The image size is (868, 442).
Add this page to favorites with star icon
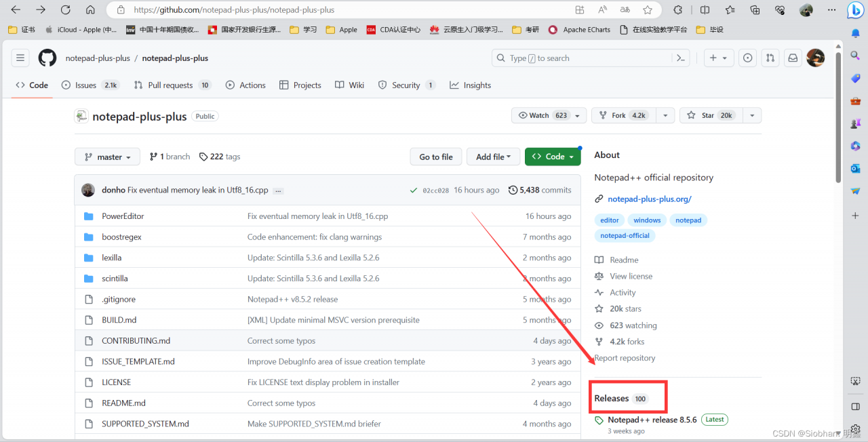click(648, 10)
